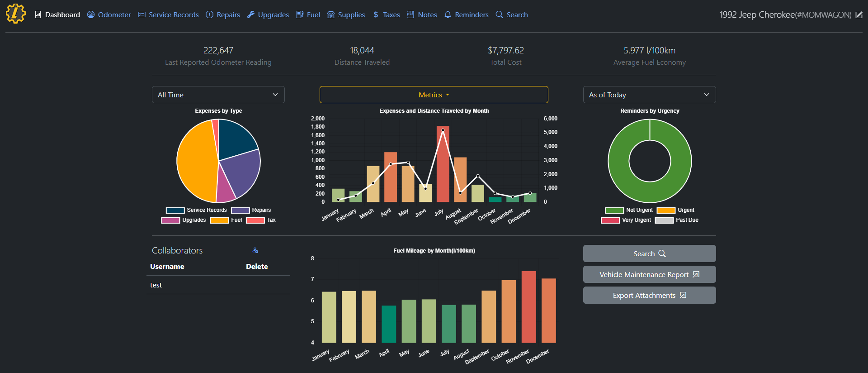Open the As of Today dropdown

point(649,95)
